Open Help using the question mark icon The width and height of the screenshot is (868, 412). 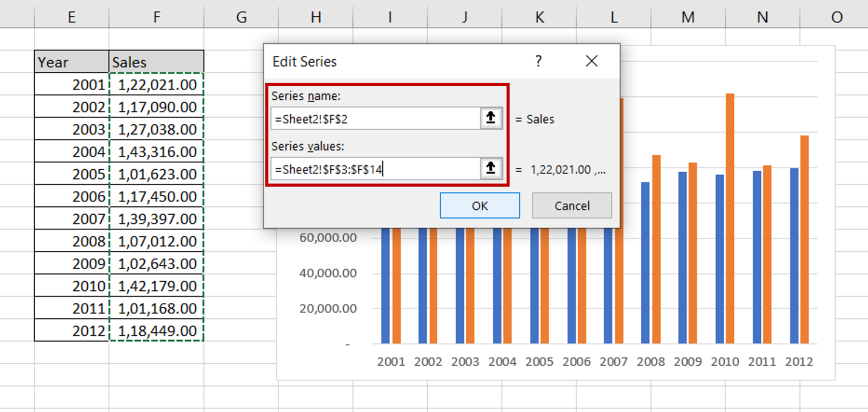[538, 61]
